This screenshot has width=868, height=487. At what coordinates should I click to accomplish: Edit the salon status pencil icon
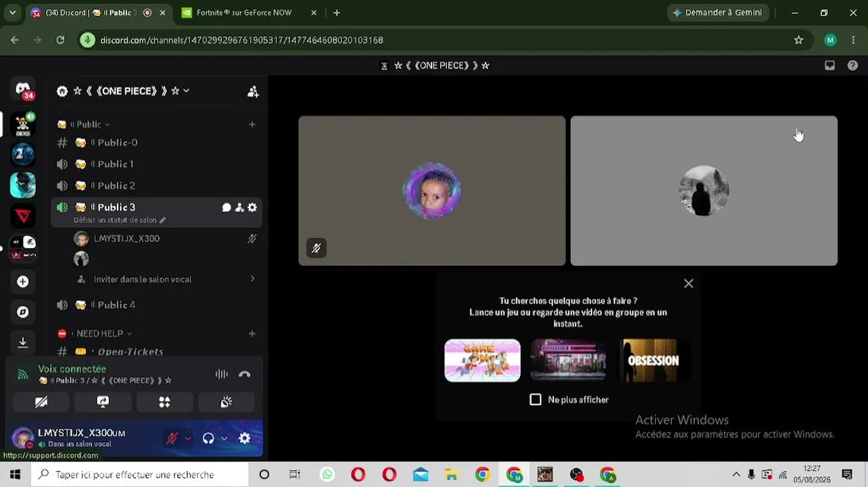[x=162, y=220]
